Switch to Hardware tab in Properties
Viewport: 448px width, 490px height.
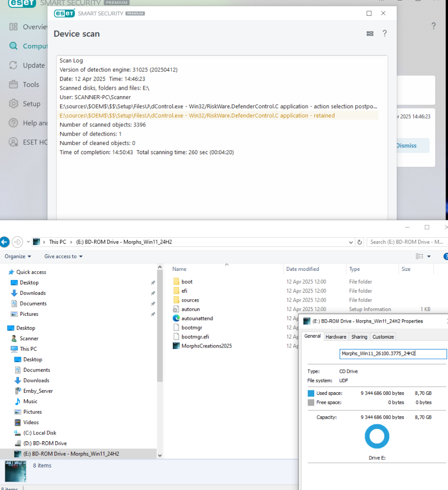(336, 337)
